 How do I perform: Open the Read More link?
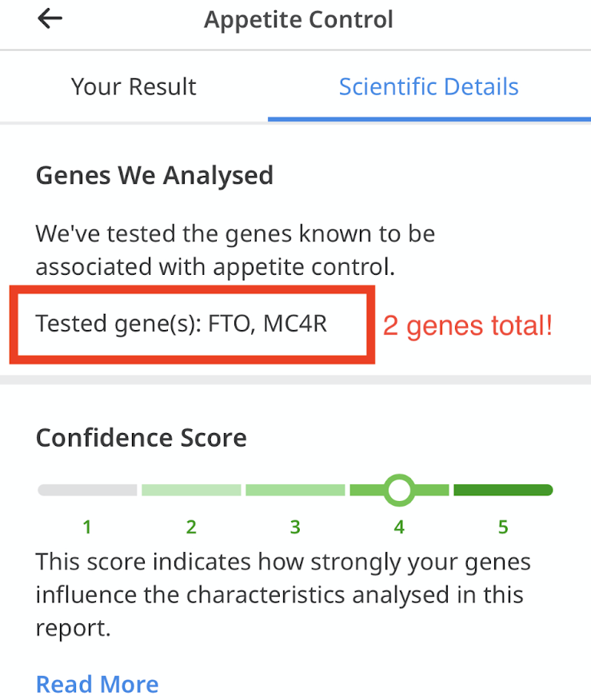(97, 684)
